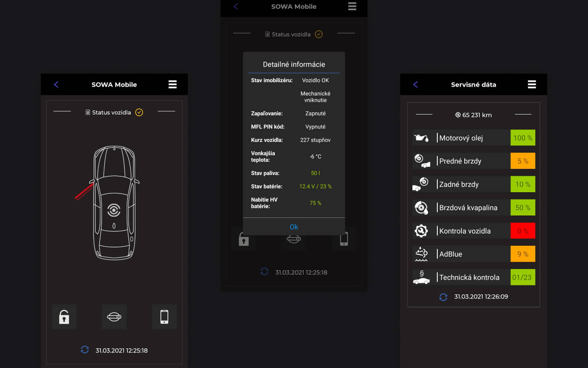Open hamburger menu in left SOWA Mobile screen
The width and height of the screenshot is (588, 368).
click(x=173, y=84)
